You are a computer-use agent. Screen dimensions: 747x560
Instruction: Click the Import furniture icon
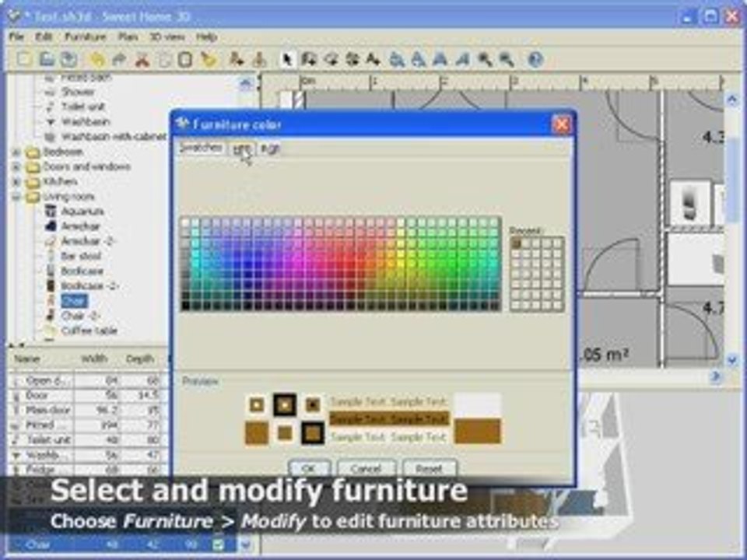[258, 60]
